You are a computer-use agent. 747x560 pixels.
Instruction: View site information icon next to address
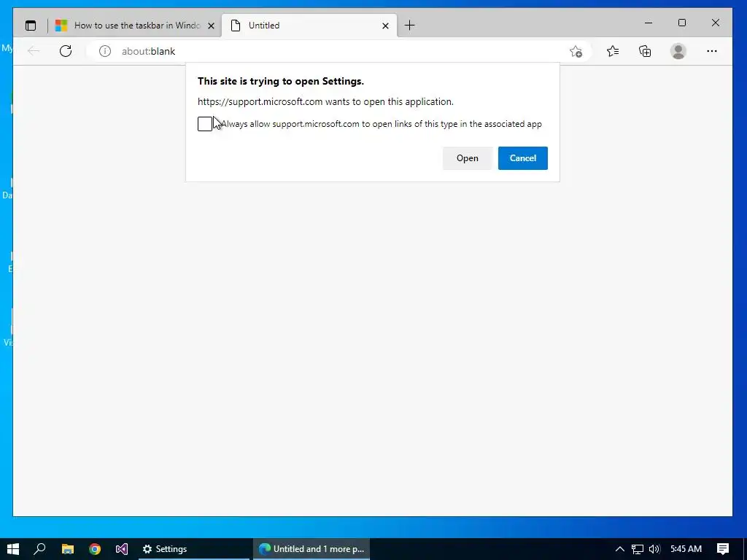(105, 51)
